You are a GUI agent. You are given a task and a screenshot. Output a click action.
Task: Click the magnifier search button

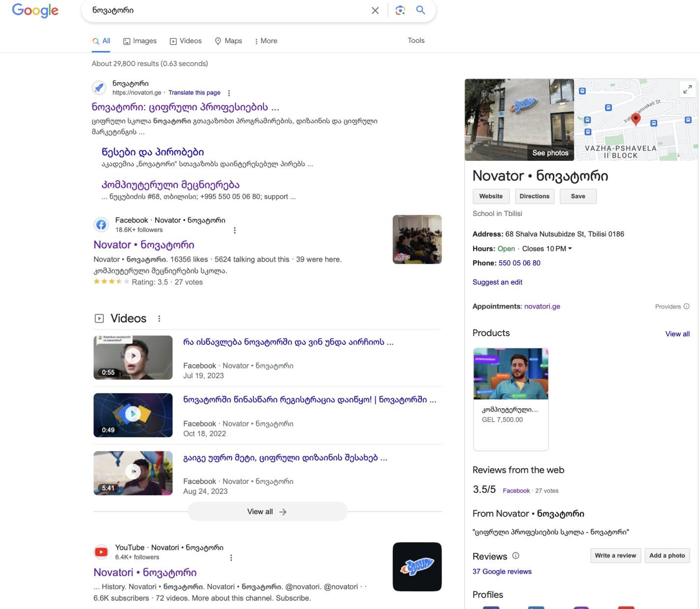[x=420, y=10]
